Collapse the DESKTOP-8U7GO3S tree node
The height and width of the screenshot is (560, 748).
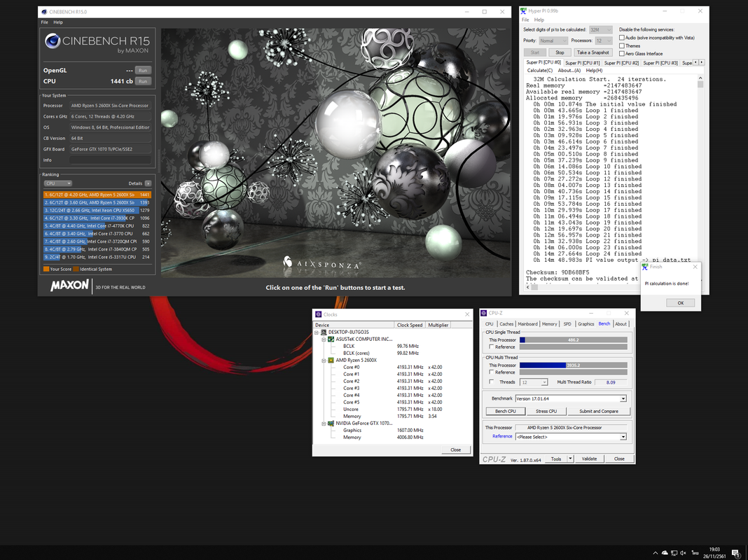[x=317, y=332]
